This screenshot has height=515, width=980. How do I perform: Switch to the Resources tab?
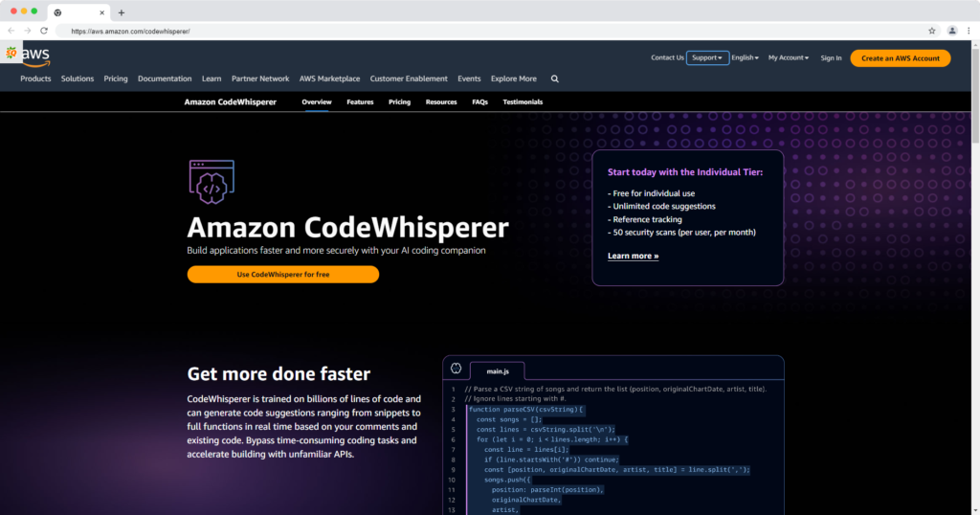[x=441, y=101]
